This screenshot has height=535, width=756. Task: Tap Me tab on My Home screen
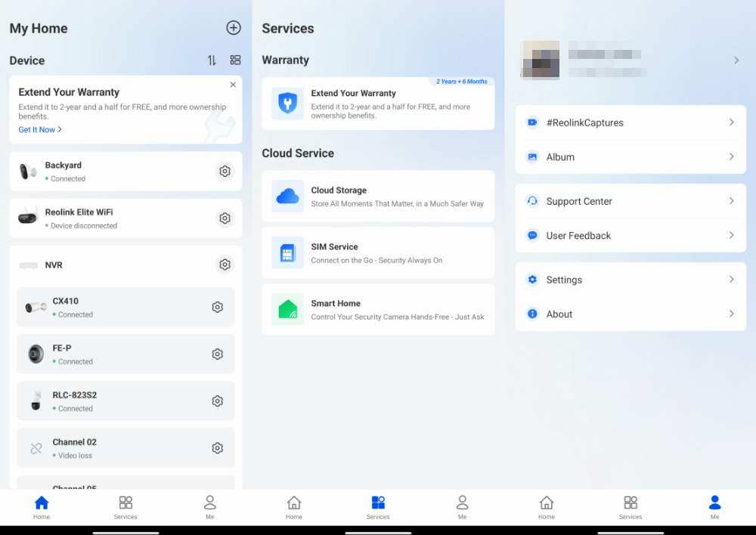[x=209, y=508]
